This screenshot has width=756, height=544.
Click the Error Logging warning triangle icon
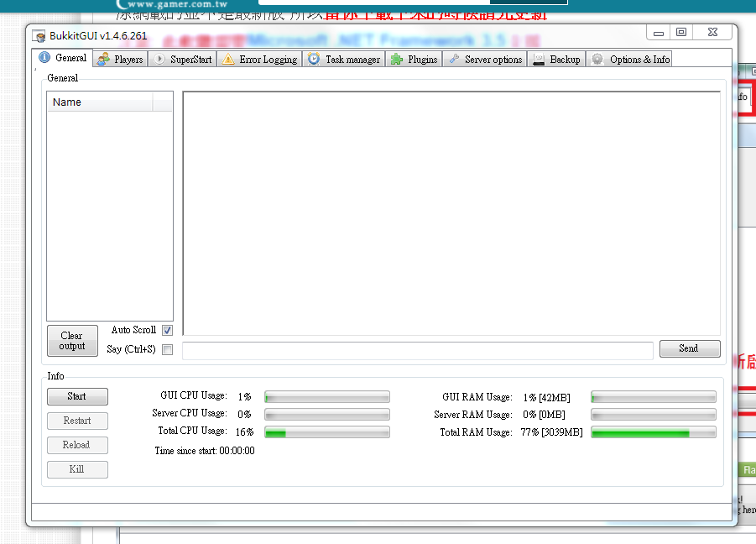pos(228,59)
